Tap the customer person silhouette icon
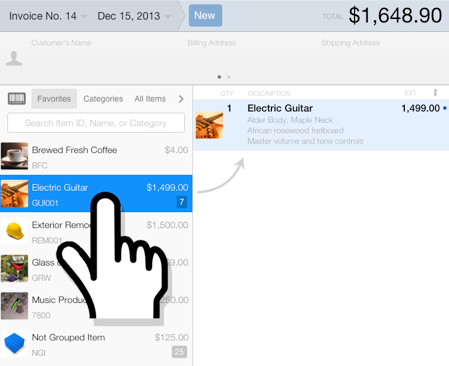This screenshot has height=366, width=449. 14,58
